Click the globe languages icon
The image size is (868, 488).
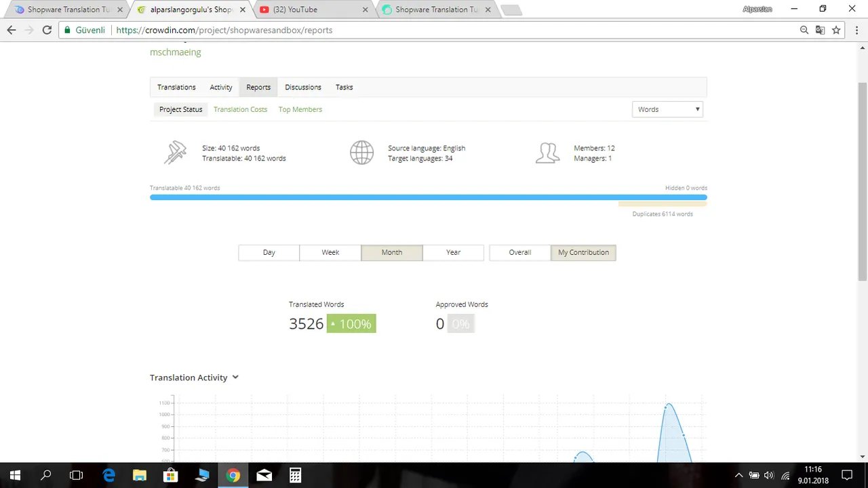361,152
